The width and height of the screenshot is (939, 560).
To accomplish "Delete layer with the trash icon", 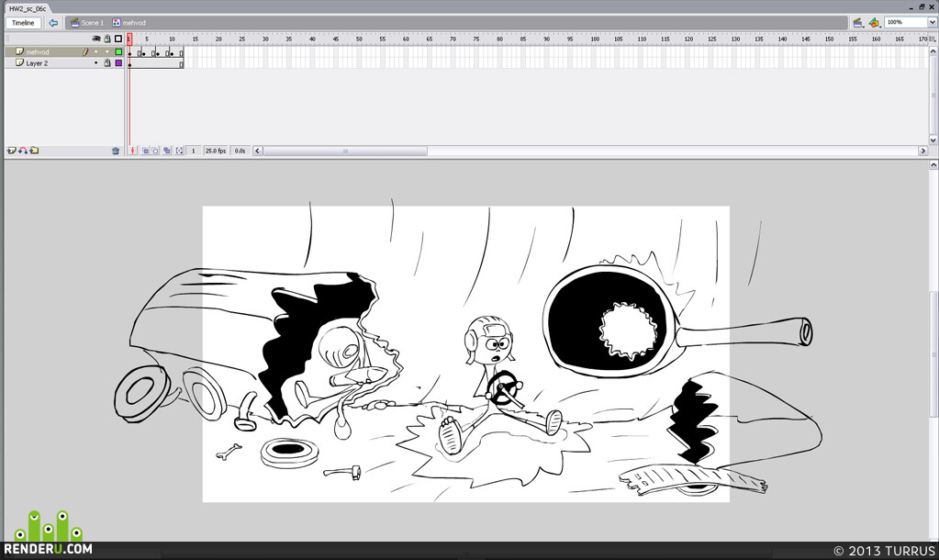I will point(116,151).
